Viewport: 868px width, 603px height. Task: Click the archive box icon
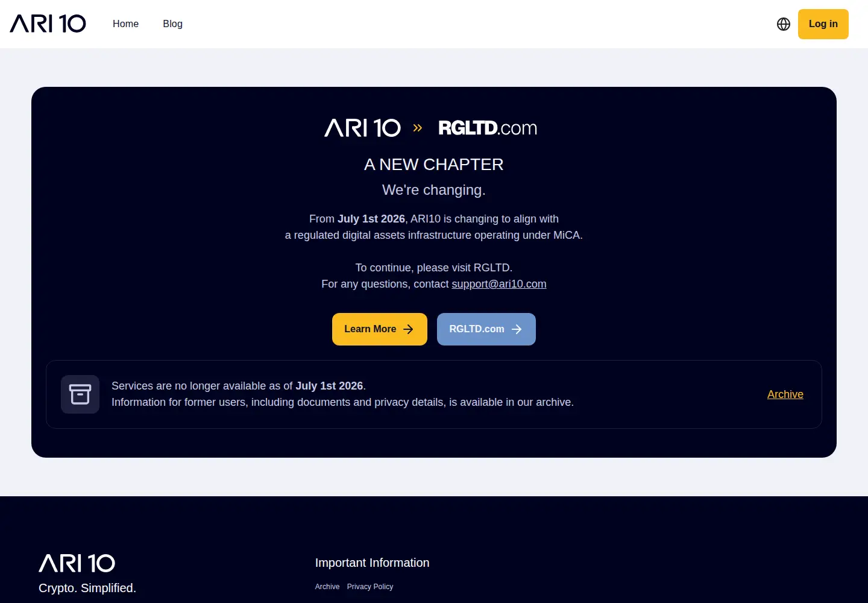(80, 394)
